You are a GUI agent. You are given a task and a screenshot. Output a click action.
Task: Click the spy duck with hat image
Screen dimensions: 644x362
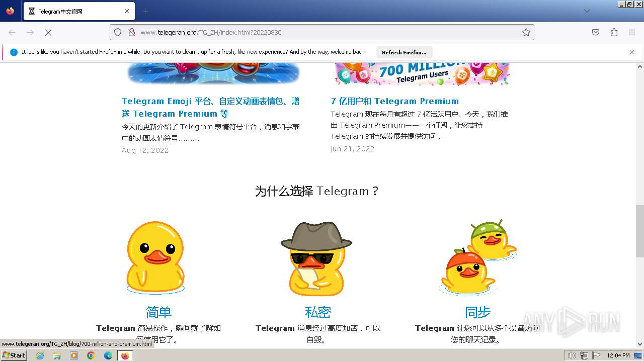pos(316,258)
